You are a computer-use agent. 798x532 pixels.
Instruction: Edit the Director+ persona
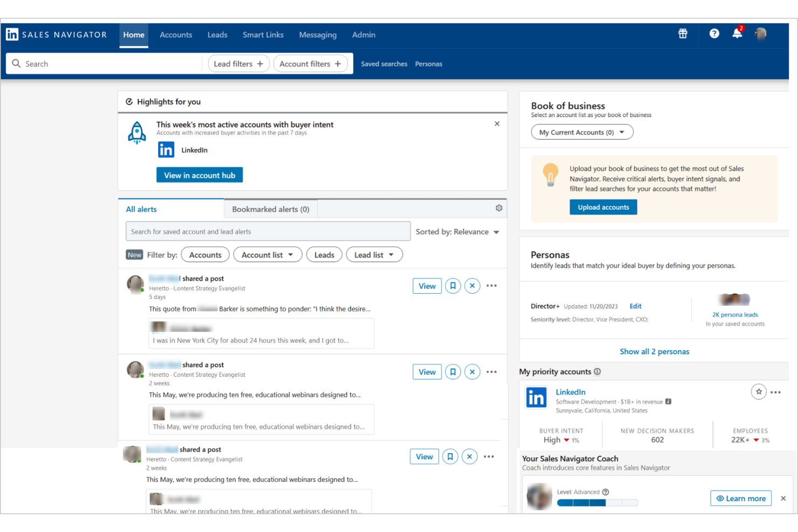tap(635, 306)
